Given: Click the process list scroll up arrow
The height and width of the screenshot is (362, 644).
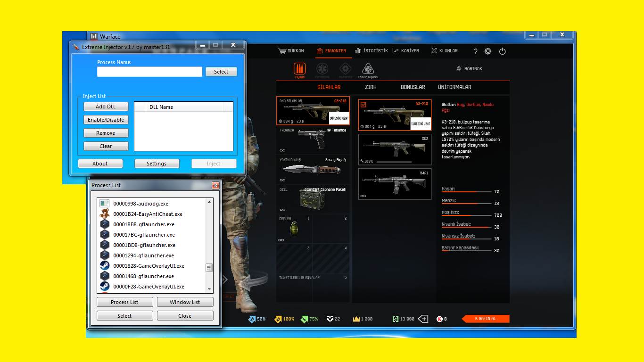Looking at the screenshot, I should 209,202.
